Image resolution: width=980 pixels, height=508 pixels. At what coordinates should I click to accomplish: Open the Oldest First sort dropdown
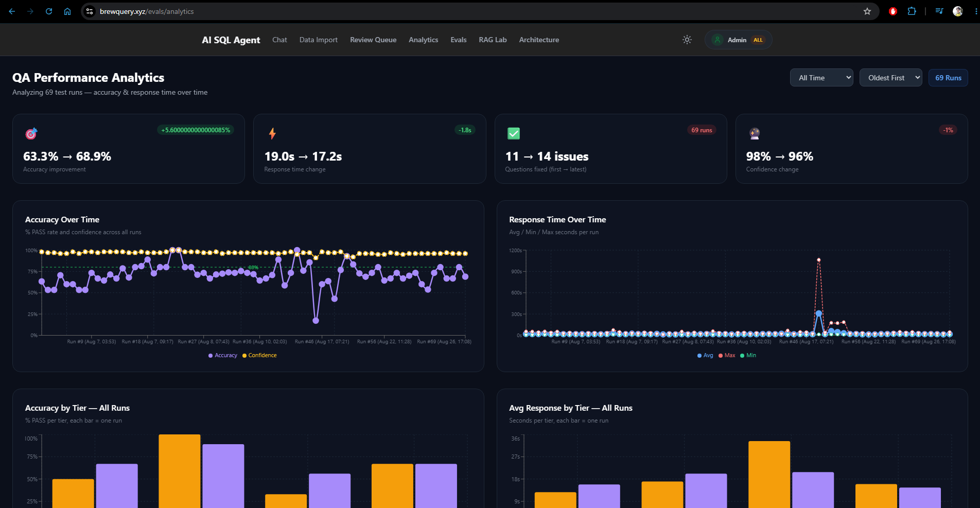(x=891, y=78)
